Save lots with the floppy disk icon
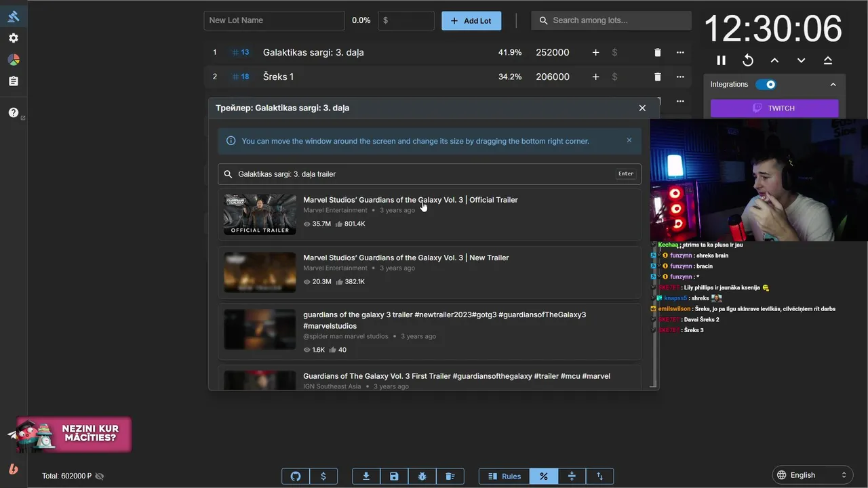 [394, 476]
